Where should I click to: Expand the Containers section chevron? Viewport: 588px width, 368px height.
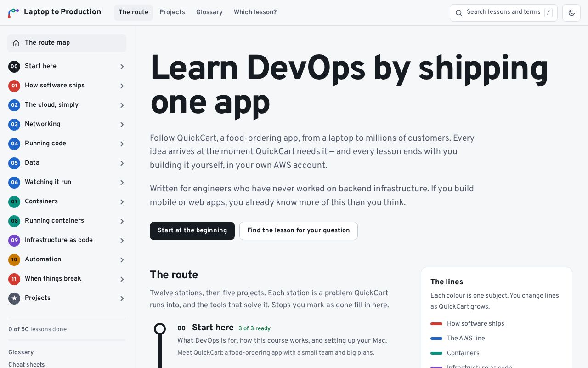pyautogui.click(x=122, y=202)
